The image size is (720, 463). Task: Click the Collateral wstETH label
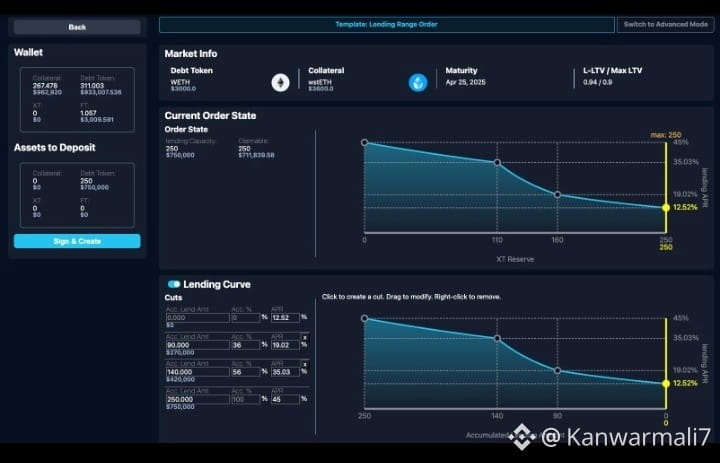point(320,82)
